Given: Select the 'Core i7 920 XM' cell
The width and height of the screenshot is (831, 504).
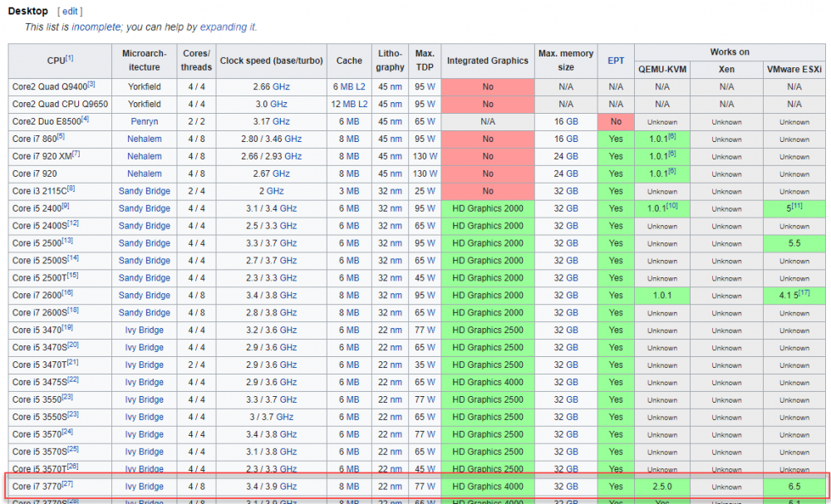Looking at the screenshot, I should (x=60, y=156).
